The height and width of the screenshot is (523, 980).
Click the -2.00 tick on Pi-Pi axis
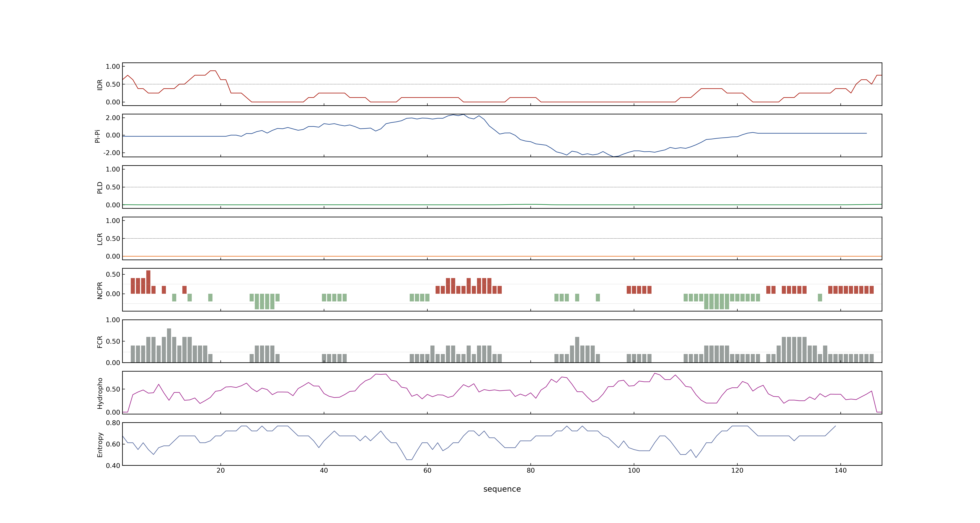pos(111,153)
